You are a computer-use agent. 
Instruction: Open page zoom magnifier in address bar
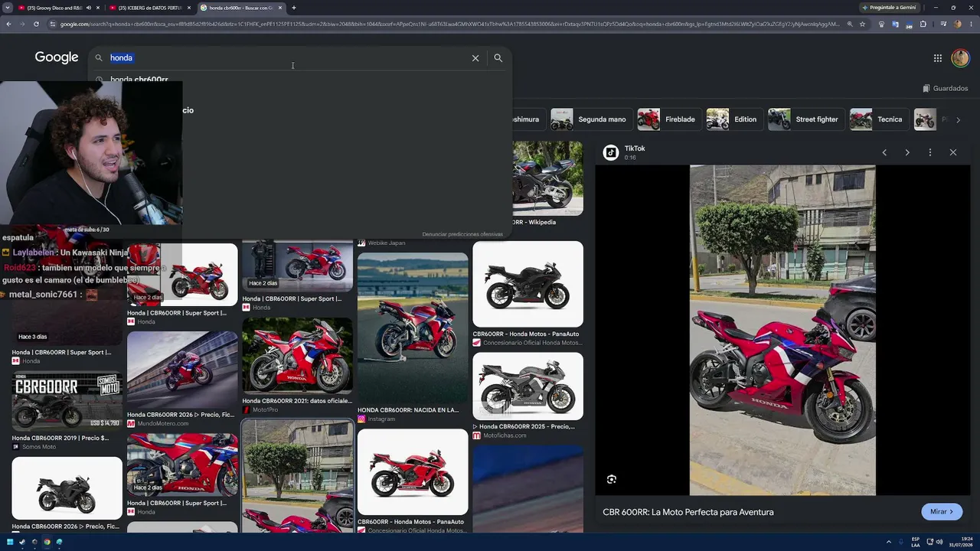(x=849, y=24)
